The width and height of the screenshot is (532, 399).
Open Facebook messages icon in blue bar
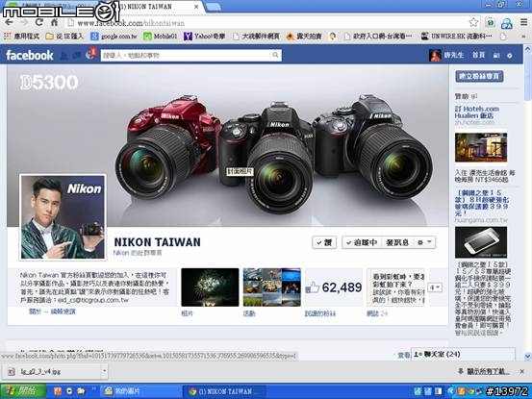77,55
